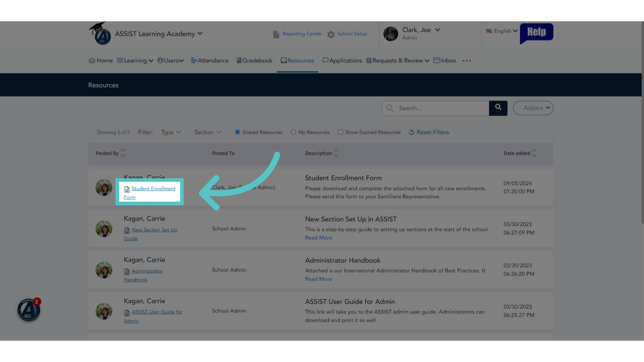Image resolution: width=644 pixels, height=362 pixels.
Task: Click into the Search input field
Action: click(x=435, y=108)
